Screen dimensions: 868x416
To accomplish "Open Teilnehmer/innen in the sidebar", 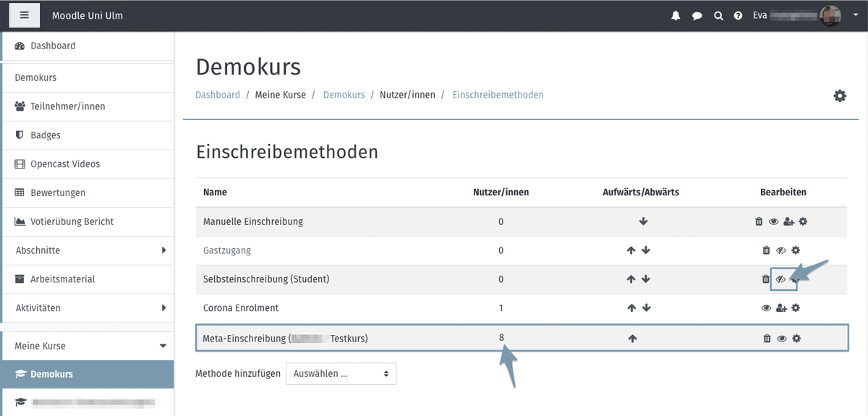I will pos(67,106).
